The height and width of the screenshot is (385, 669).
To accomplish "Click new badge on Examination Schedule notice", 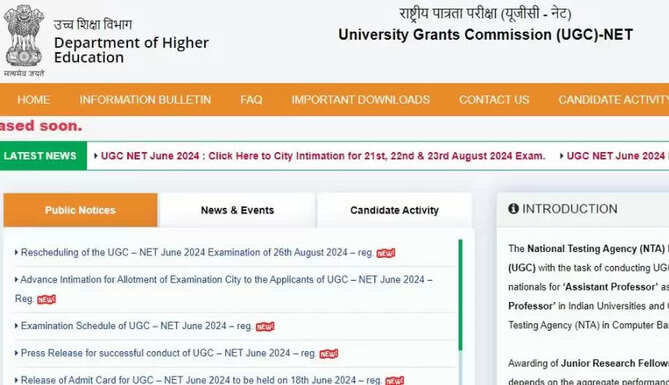I will (265, 327).
